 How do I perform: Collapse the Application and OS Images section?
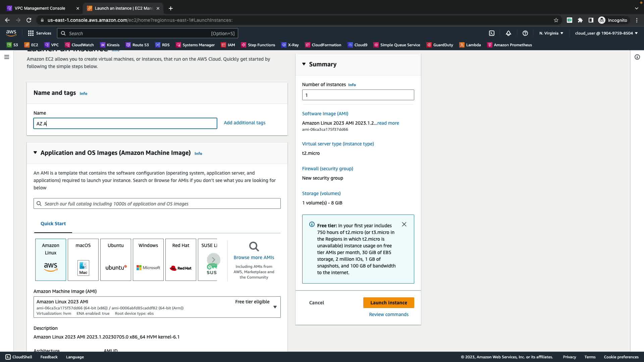point(35,153)
